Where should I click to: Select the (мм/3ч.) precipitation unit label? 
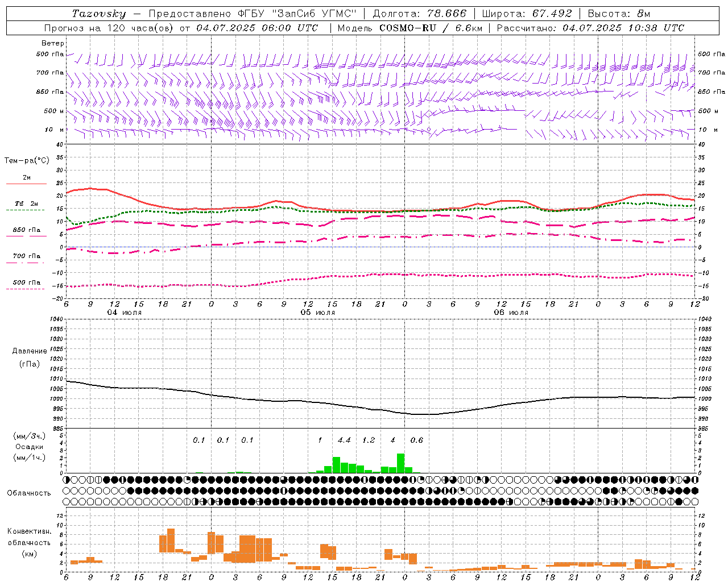point(29,436)
